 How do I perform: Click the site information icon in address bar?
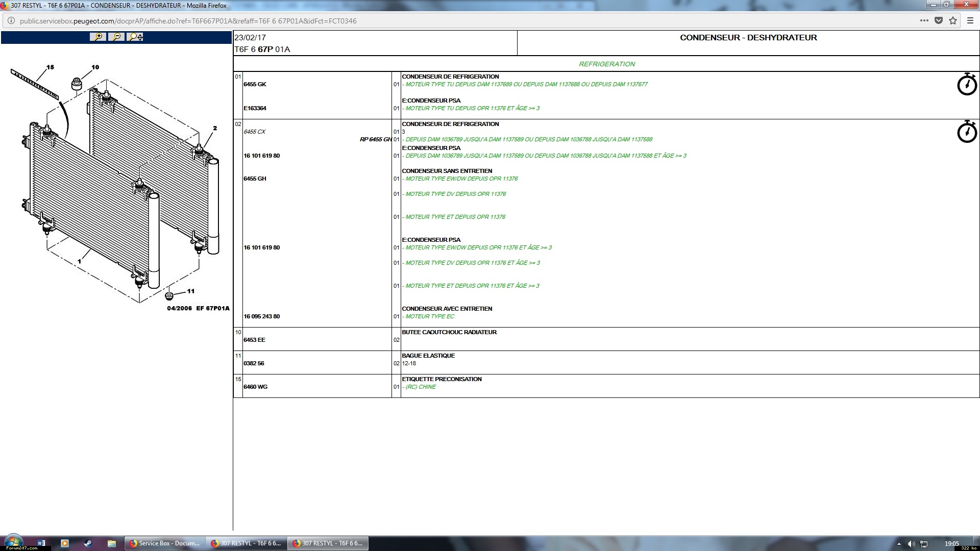[x=11, y=21]
